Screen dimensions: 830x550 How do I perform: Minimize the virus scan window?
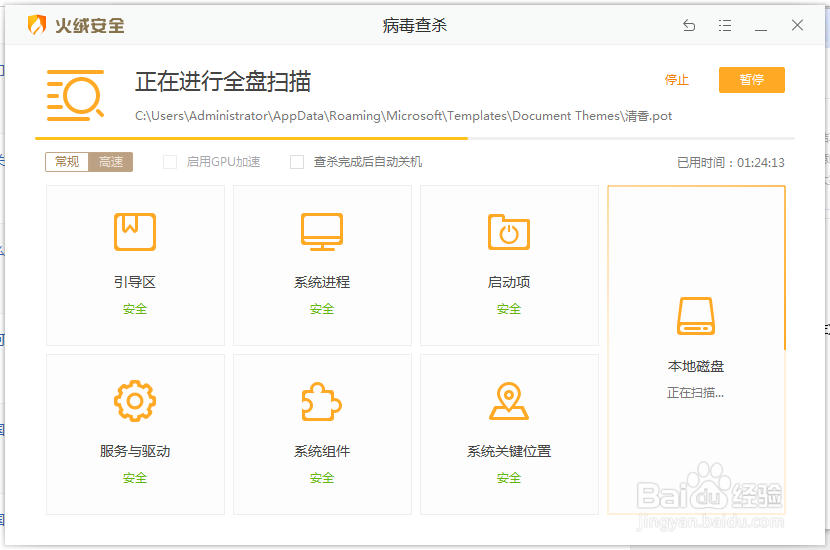[761, 30]
